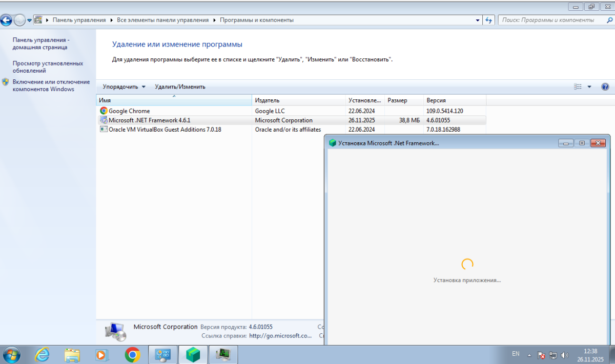Open Windows Media Player from taskbar

(x=102, y=354)
